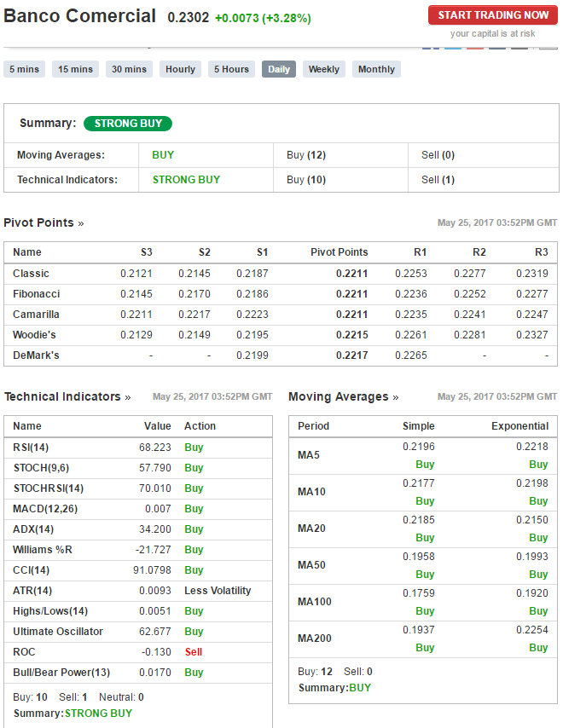The height and width of the screenshot is (728, 563).
Task: Click 'your capital is at risk' notice
Action: click(492, 33)
